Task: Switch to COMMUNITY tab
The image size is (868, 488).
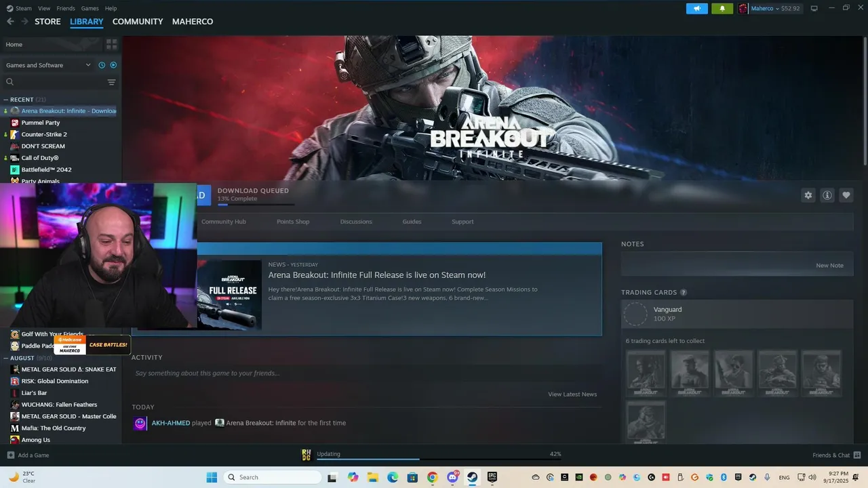Action: [138, 22]
